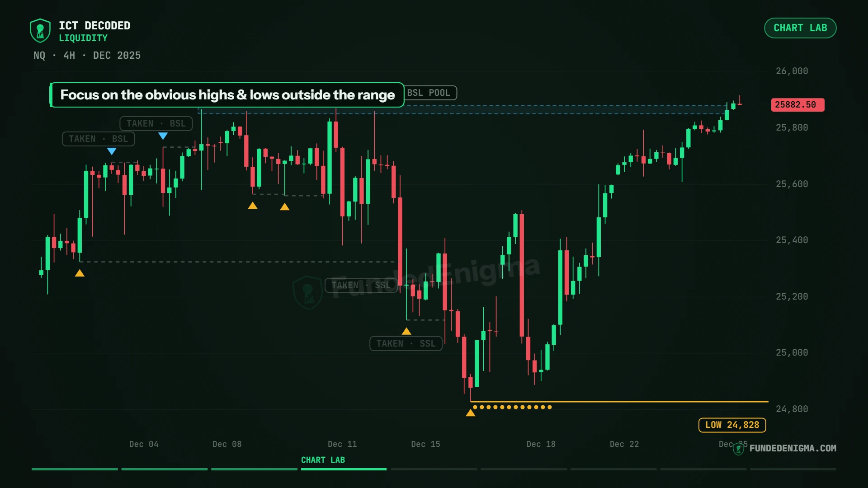Click the LIQUIDITY subtitle text

pyautogui.click(x=83, y=38)
